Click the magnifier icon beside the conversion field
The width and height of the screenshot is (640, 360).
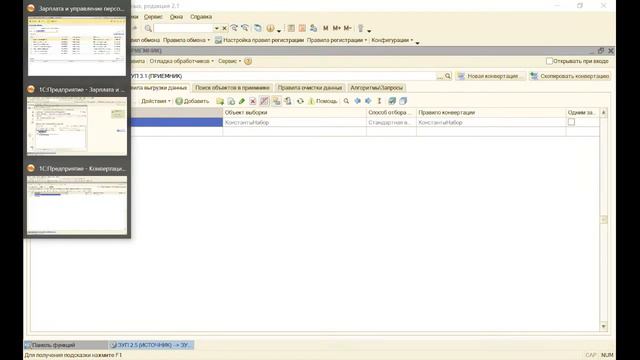[448, 76]
